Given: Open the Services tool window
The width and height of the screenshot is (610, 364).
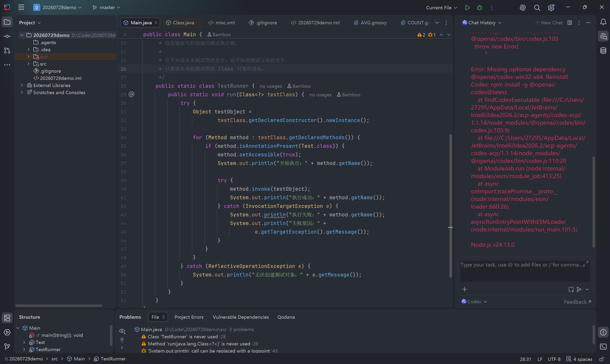Looking at the screenshot, I should click(x=7, y=332).
